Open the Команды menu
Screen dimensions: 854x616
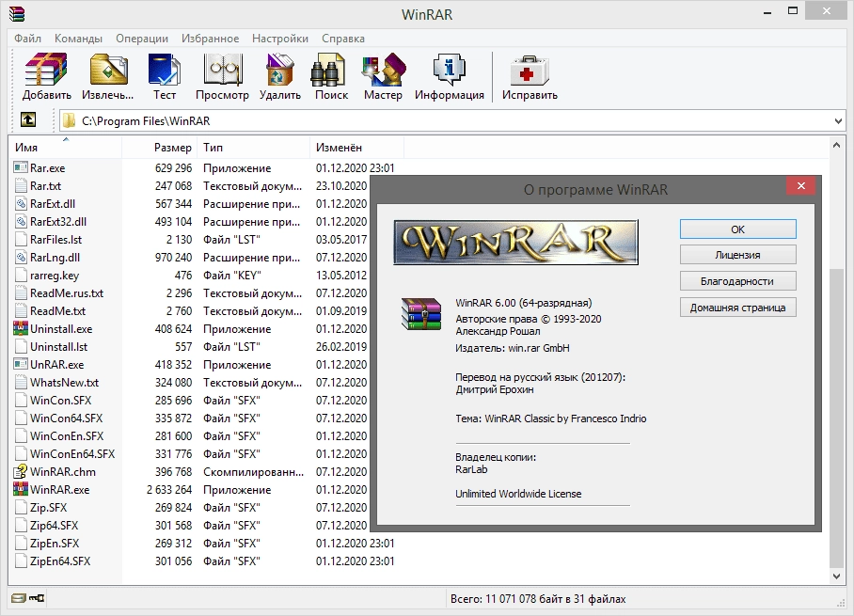[x=78, y=39]
